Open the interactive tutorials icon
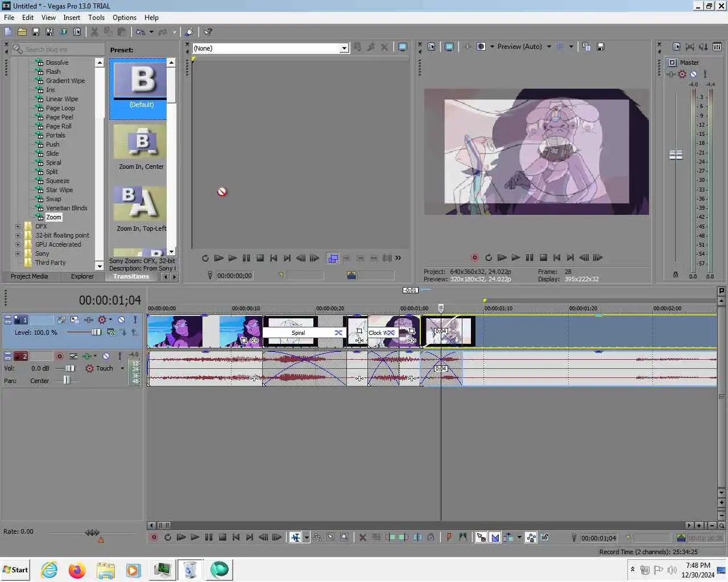Screen dimensions: 728x582 [x=190, y=32]
